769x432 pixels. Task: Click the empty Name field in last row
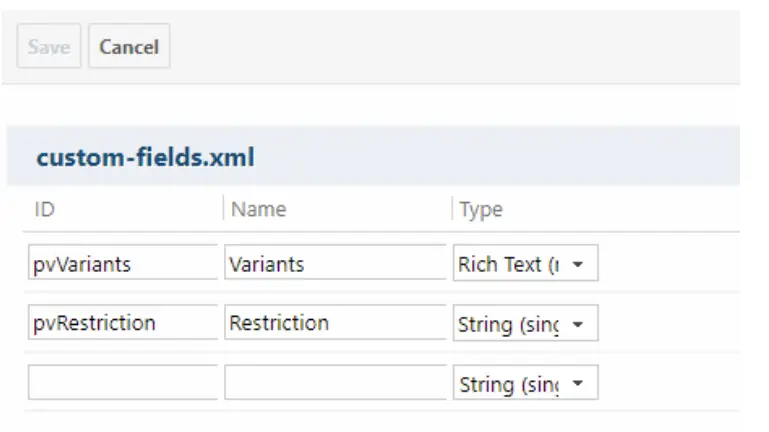click(x=335, y=383)
